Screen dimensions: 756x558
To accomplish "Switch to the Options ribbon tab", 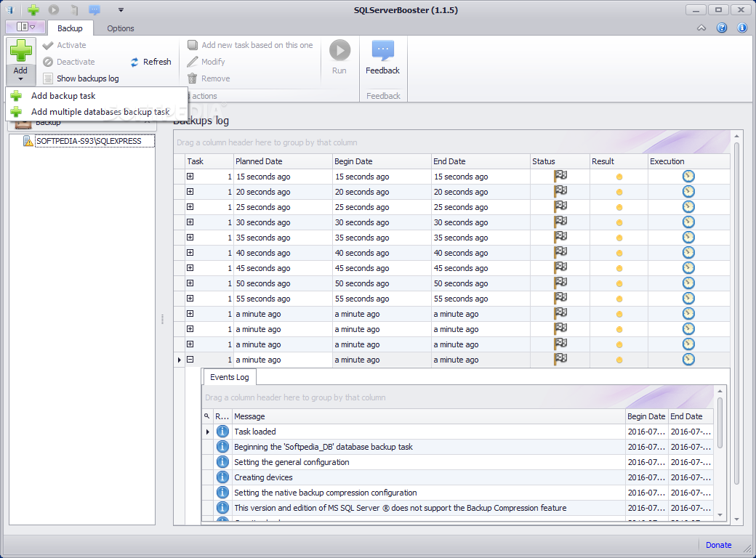I will coord(121,28).
